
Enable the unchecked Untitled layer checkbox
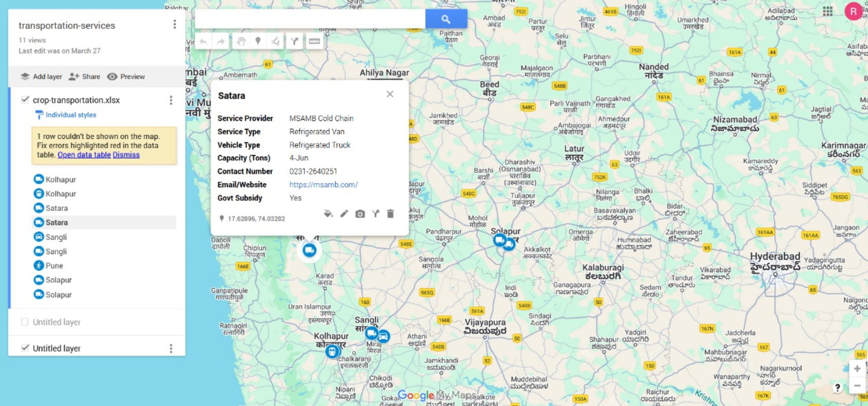(x=25, y=322)
